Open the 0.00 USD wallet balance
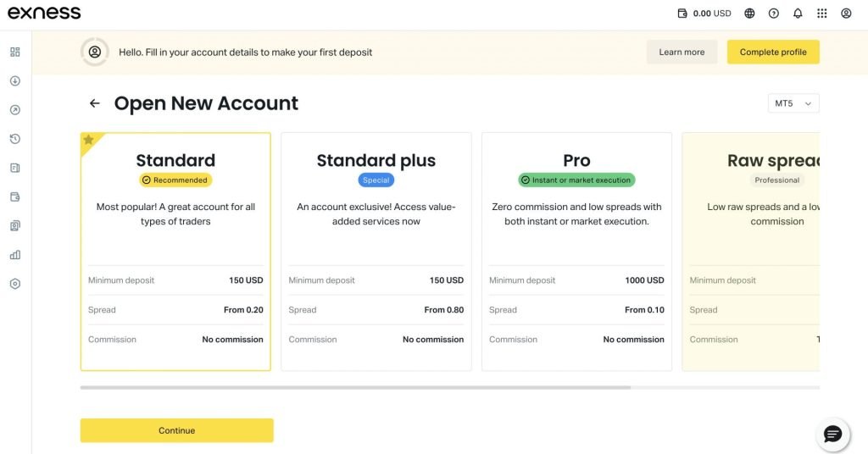Viewport: 868px width, 454px height. click(x=704, y=14)
